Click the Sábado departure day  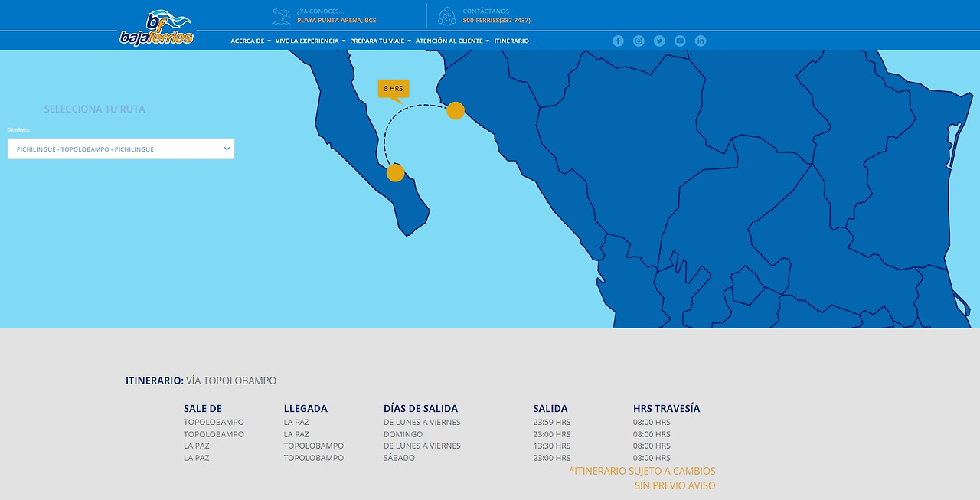point(400,458)
